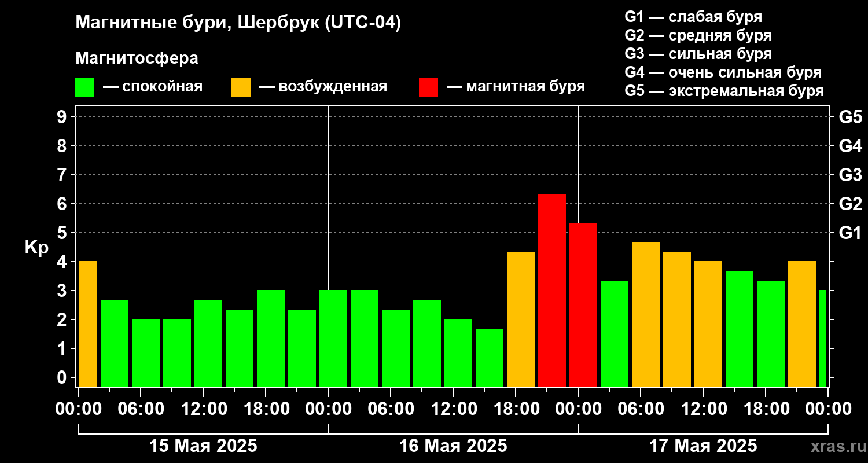
Task: Click the '12:00' time label above 15 Мая
Action: [x=204, y=409]
